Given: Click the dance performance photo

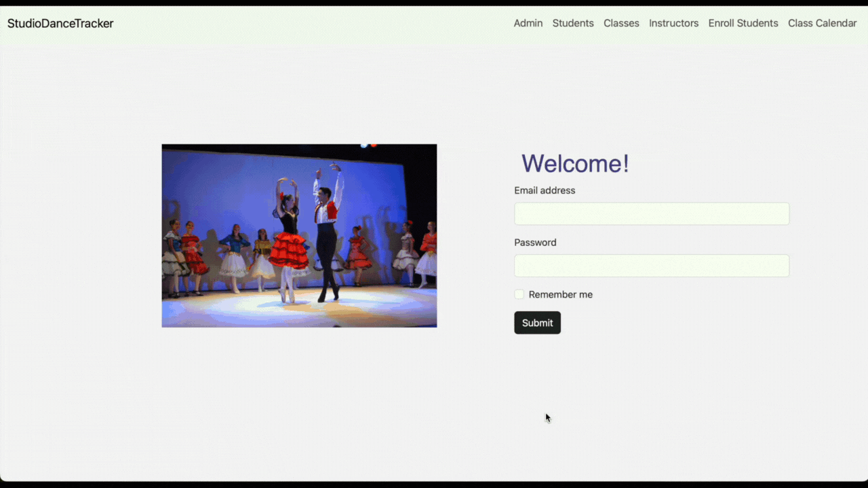Looking at the screenshot, I should click(x=299, y=235).
